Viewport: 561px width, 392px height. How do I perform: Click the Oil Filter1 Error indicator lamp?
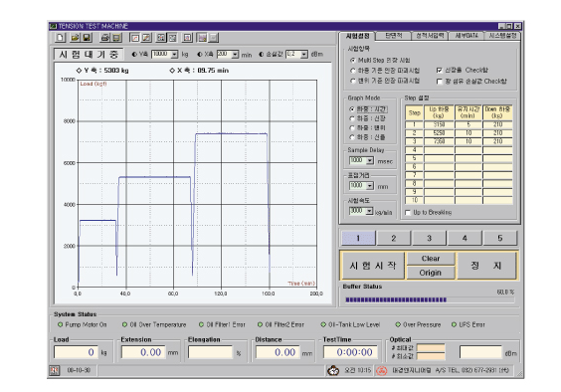pyautogui.click(x=202, y=324)
